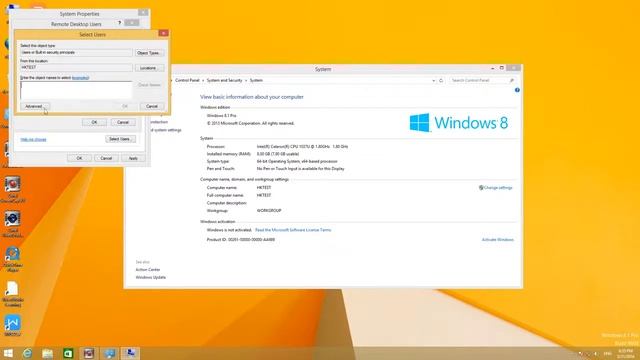Maximize the System window
640x360 pixels.
coord(502,68)
